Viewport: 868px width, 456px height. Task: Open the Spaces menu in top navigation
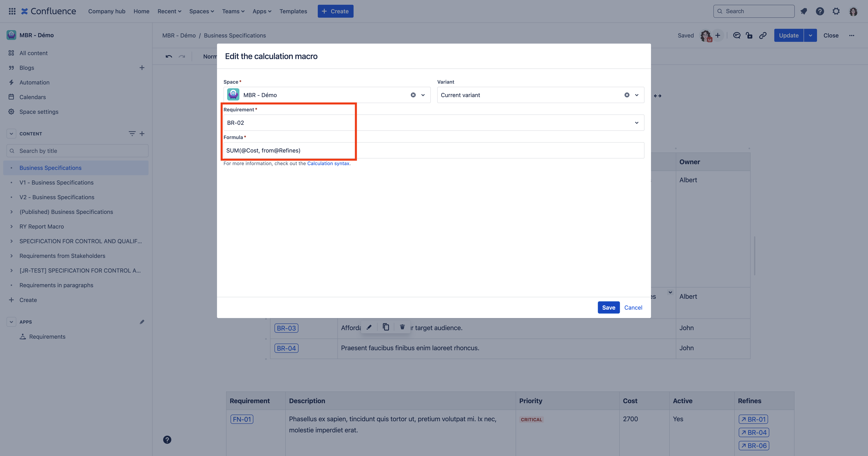pyautogui.click(x=202, y=11)
